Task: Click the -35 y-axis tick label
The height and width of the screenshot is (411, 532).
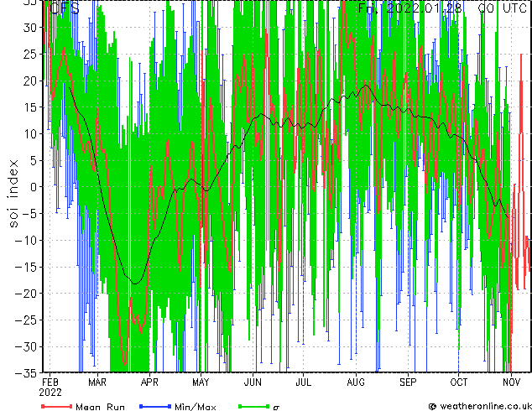Action: pyautogui.click(x=25, y=373)
